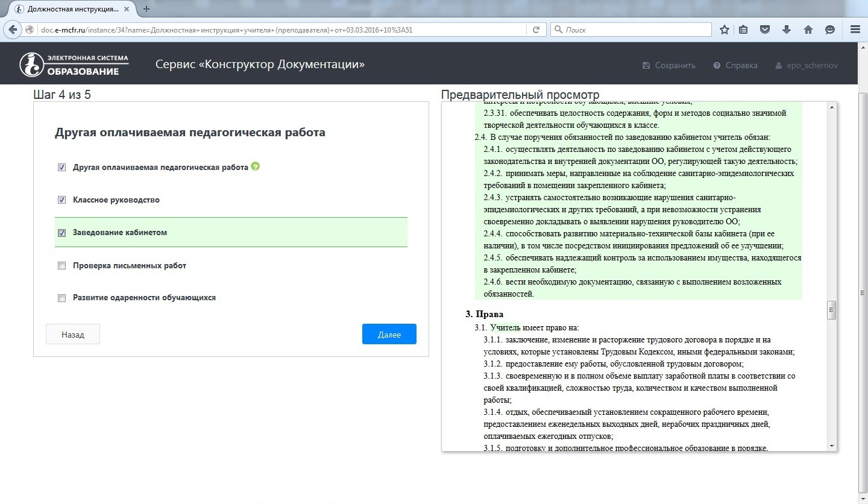Click the Проверка письменных работ label
868x504 pixels.
coord(130,266)
